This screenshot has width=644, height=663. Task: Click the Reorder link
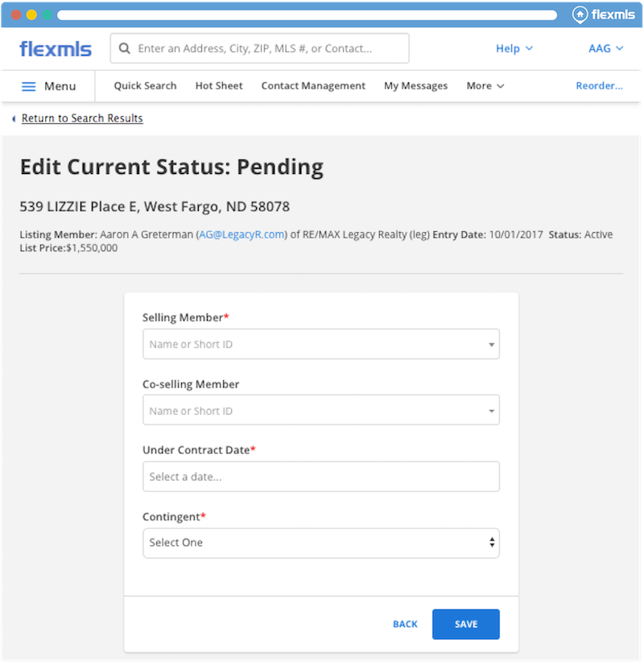[x=599, y=86]
